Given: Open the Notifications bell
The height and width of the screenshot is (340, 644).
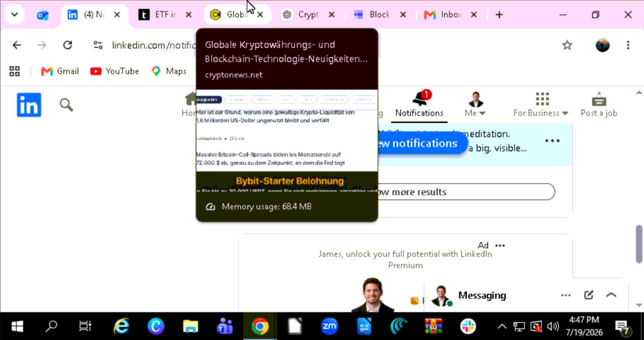Looking at the screenshot, I should click(419, 104).
